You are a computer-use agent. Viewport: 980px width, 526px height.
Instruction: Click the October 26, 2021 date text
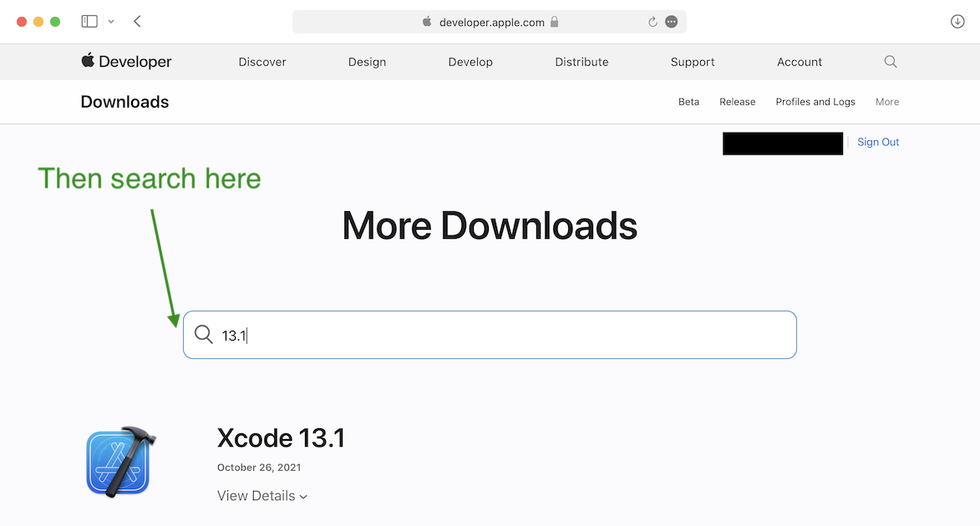[259, 468]
